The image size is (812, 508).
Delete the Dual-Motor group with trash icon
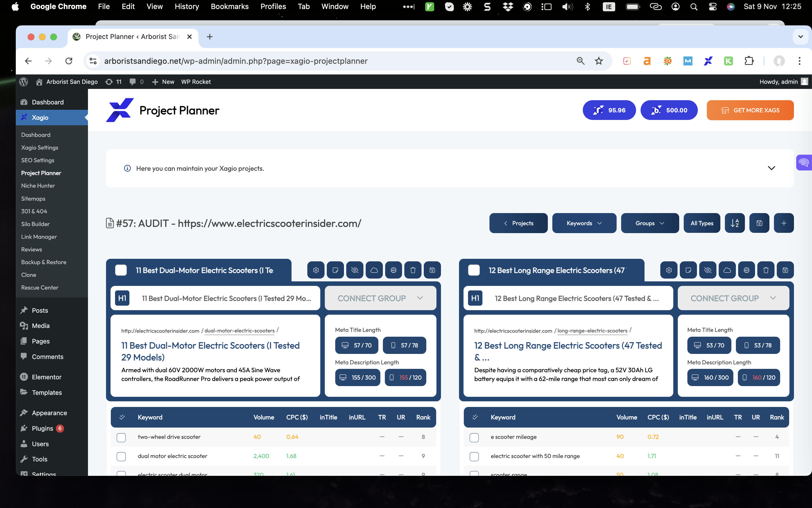pyautogui.click(x=413, y=270)
